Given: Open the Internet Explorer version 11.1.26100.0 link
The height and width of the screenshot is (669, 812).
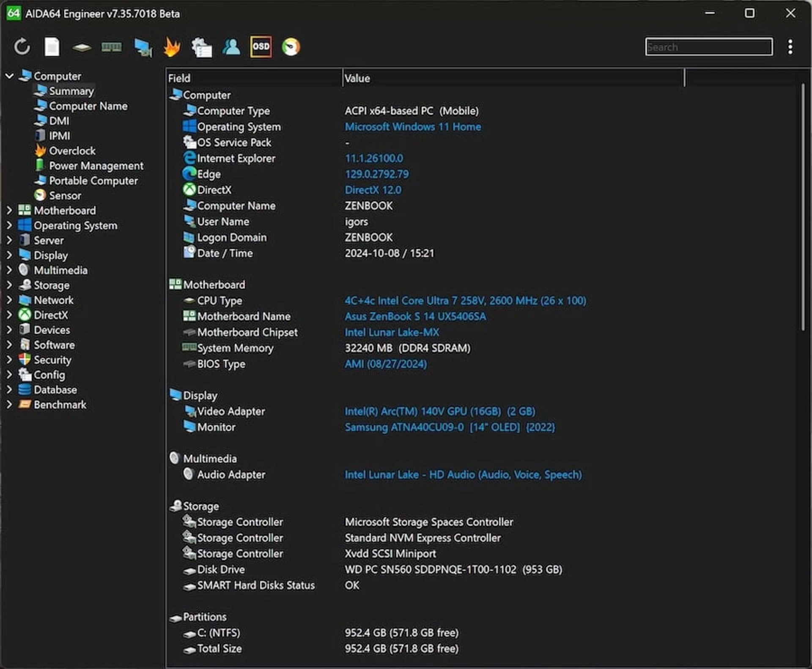Looking at the screenshot, I should pyautogui.click(x=374, y=158).
